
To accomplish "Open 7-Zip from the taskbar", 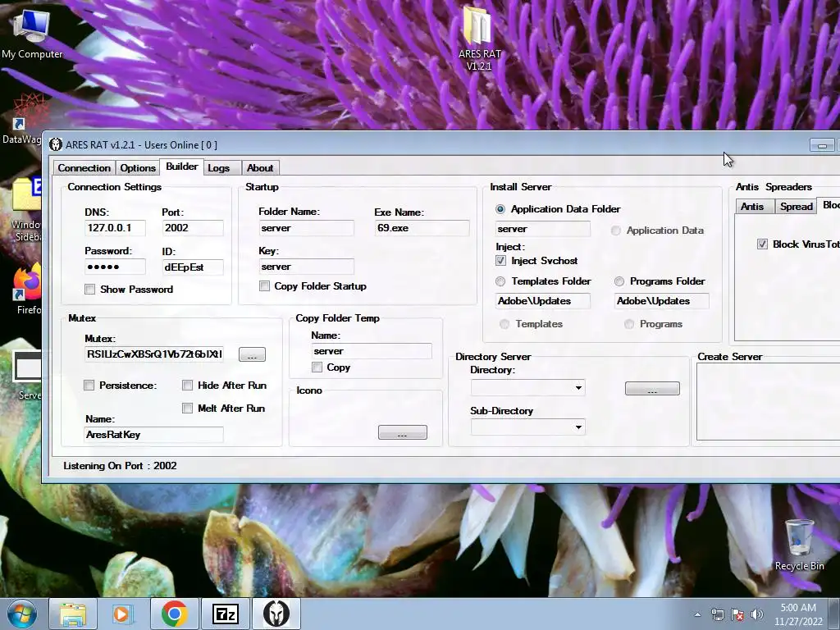I will pos(225,614).
